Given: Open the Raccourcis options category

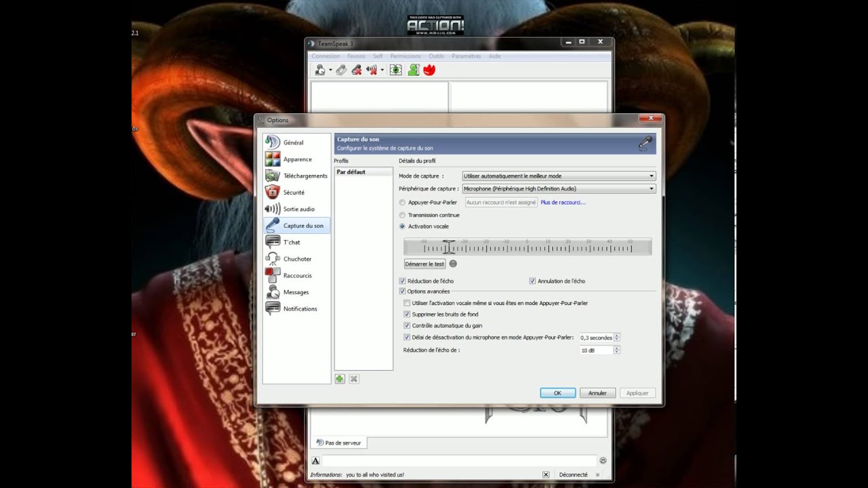Looking at the screenshot, I should (x=297, y=275).
